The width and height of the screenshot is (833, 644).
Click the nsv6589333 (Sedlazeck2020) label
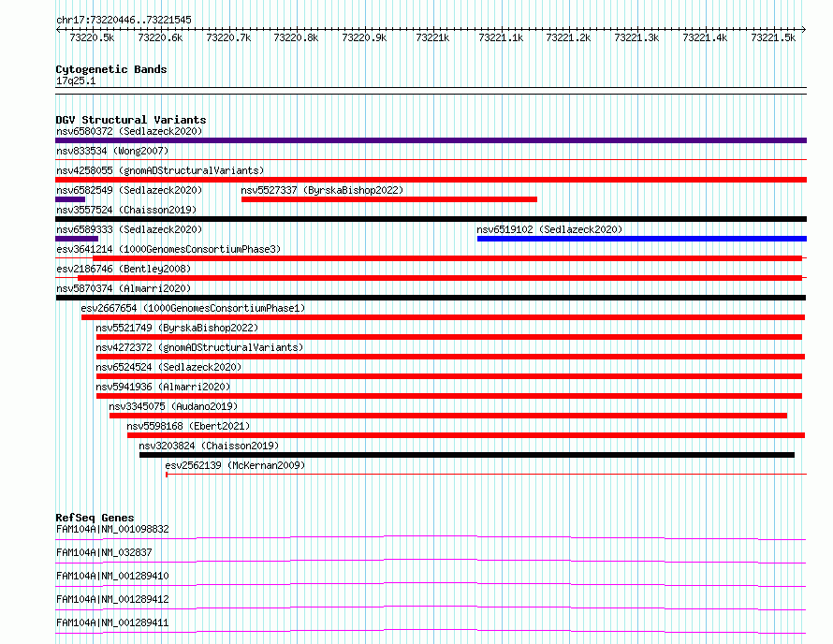(x=129, y=229)
